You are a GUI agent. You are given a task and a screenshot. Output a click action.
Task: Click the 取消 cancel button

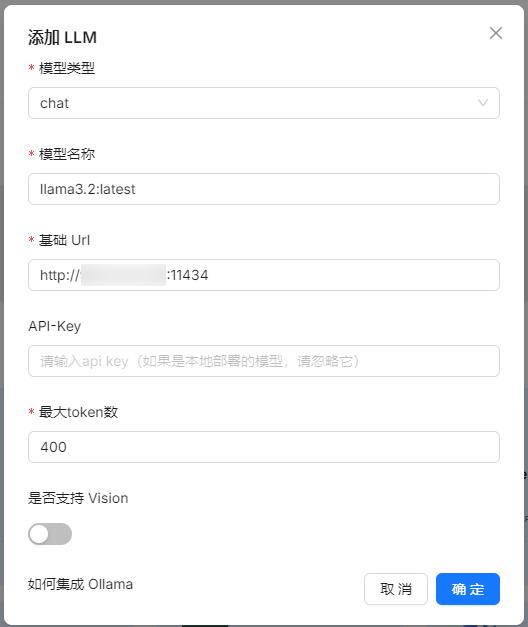coord(396,589)
